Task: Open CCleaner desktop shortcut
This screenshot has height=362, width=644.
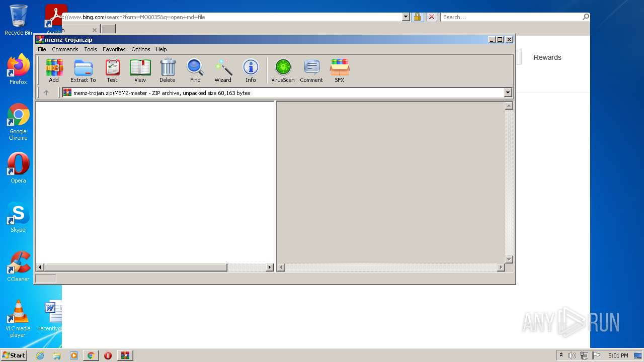Action: click(x=18, y=266)
